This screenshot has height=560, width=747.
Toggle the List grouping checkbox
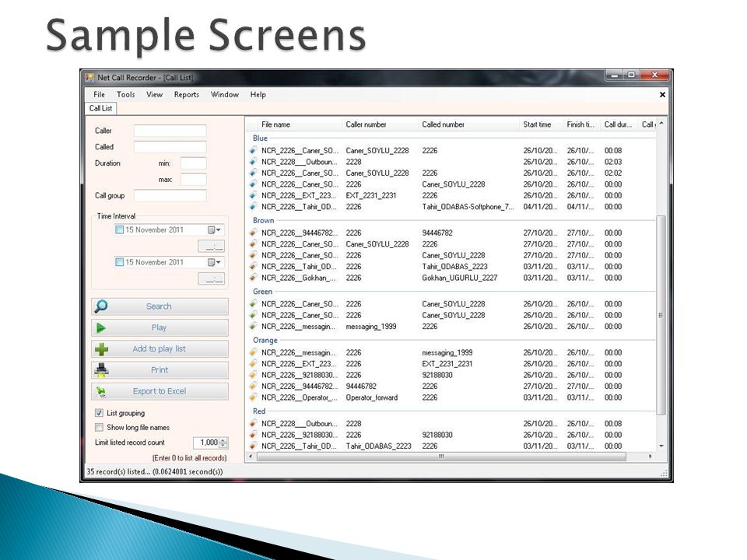pyautogui.click(x=99, y=413)
